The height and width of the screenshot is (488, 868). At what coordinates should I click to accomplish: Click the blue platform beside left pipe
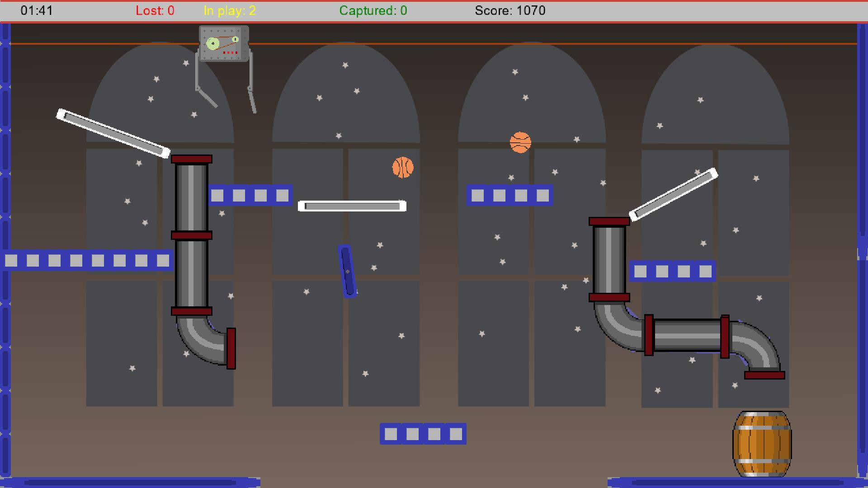click(x=250, y=195)
